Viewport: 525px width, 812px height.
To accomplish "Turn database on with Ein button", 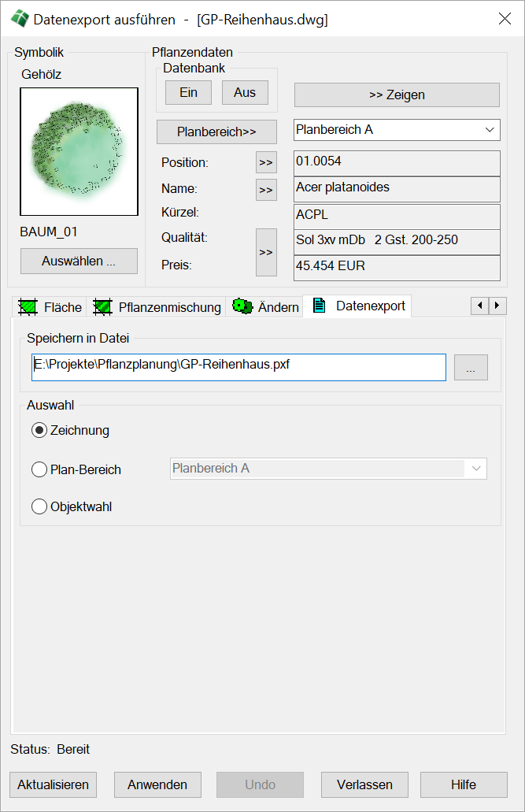I will tap(188, 93).
